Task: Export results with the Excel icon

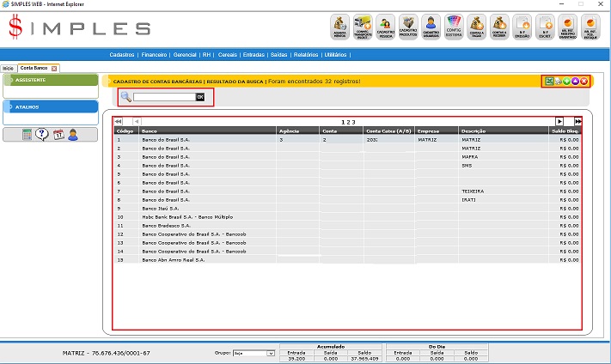Action: coord(549,81)
